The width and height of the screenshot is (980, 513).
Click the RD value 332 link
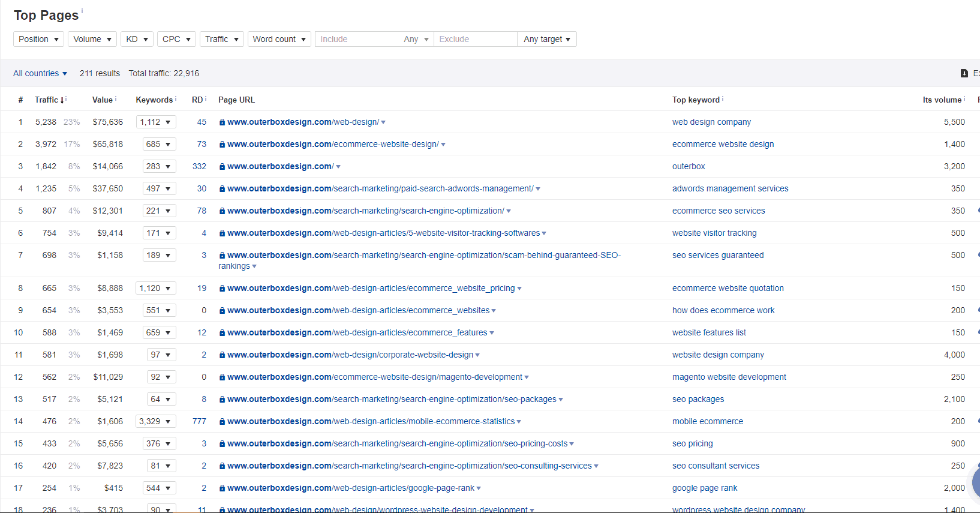click(x=199, y=166)
